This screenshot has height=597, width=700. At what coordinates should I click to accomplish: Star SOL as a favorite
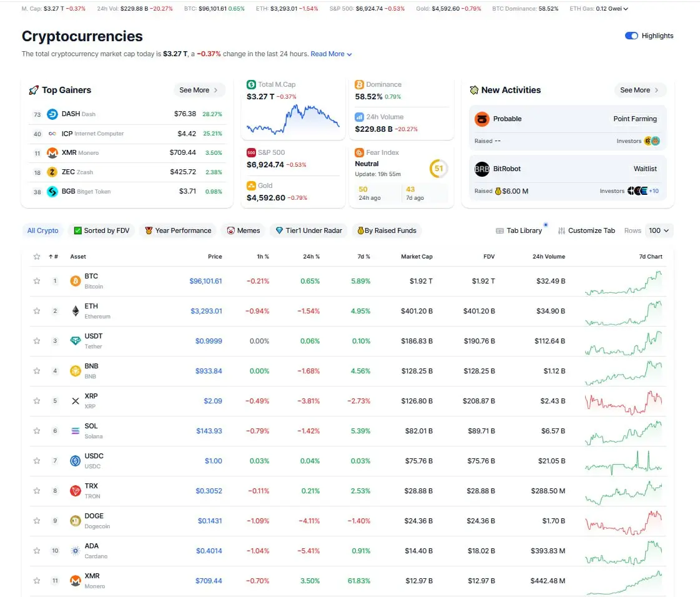click(37, 431)
